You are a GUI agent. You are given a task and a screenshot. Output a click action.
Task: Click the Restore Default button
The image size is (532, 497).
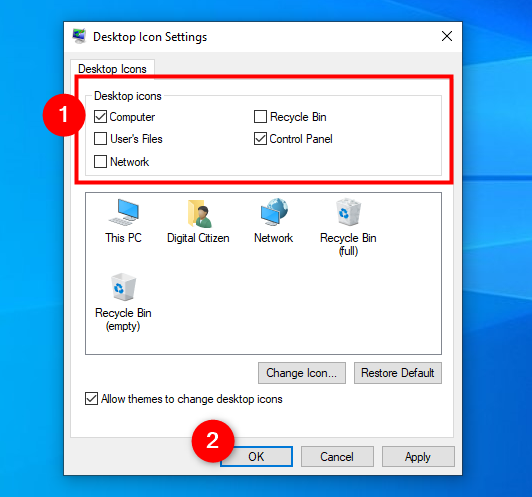click(x=398, y=373)
